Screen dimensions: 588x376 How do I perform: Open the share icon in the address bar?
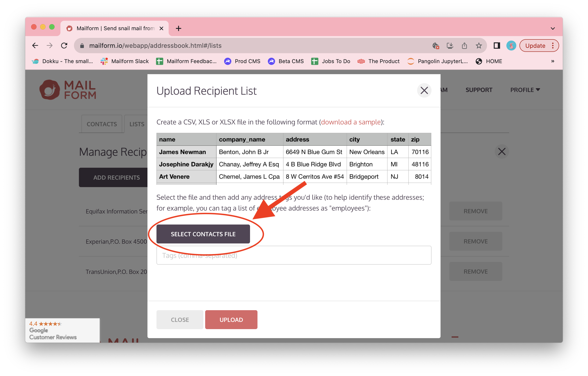pyautogui.click(x=464, y=45)
